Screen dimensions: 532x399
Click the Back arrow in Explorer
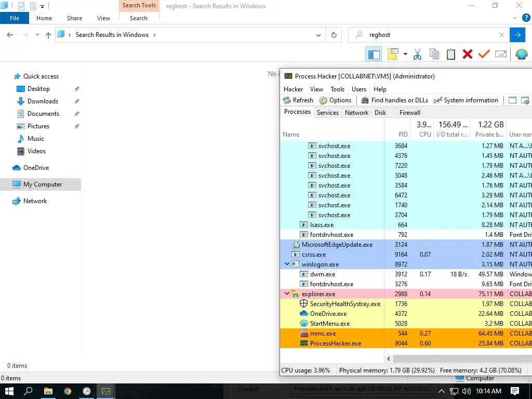pos(10,35)
